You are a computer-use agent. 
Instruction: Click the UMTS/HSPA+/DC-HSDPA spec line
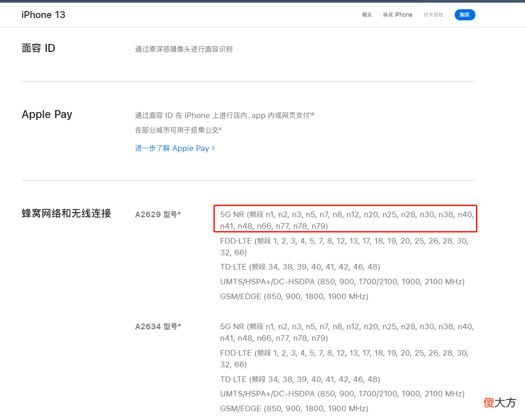click(x=342, y=282)
